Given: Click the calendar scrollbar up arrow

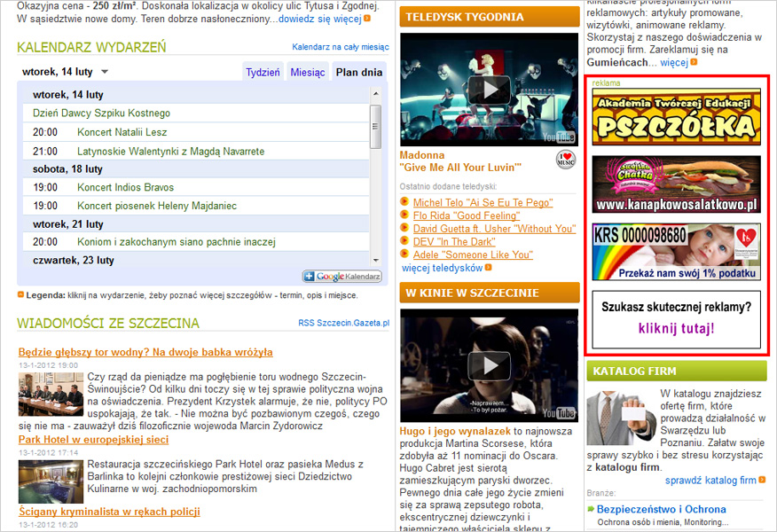Looking at the screenshot, I should click(x=375, y=94).
